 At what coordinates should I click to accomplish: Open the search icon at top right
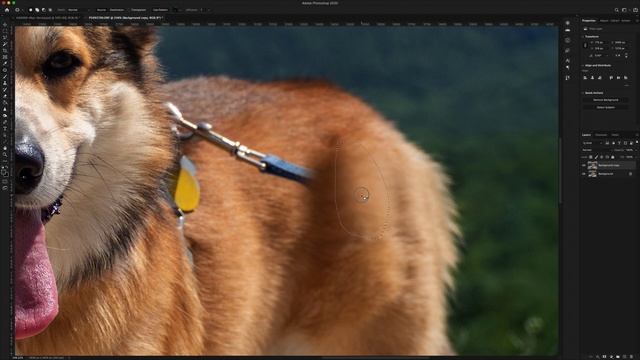(616, 10)
